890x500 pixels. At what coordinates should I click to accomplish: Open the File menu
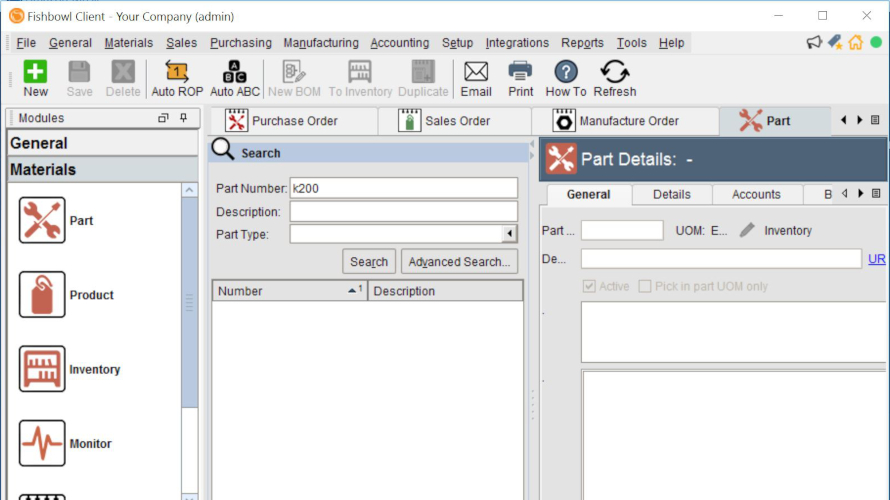(x=26, y=43)
